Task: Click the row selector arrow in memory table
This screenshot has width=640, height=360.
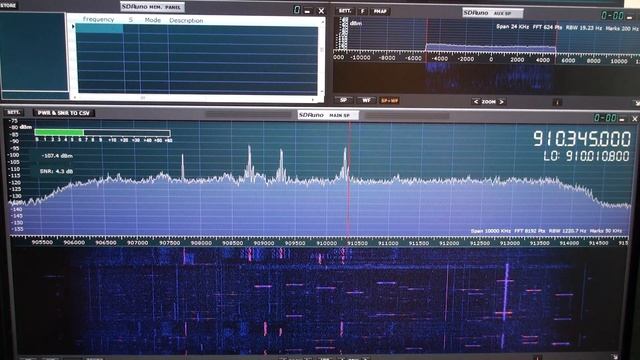Action: [73, 27]
